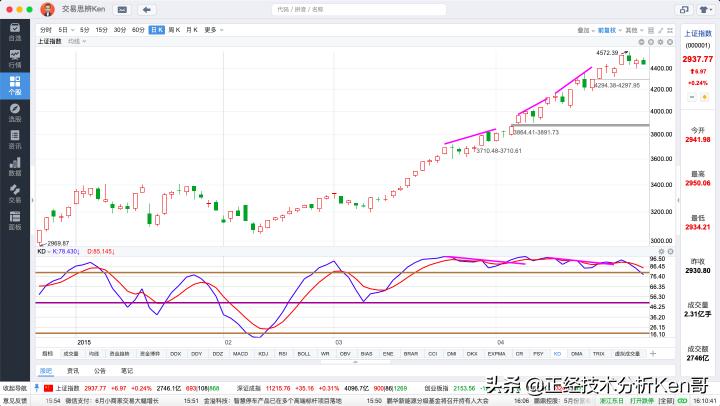The height and width of the screenshot is (406, 720).
Task: Switch indicator to KDJ
Action: [263, 354]
